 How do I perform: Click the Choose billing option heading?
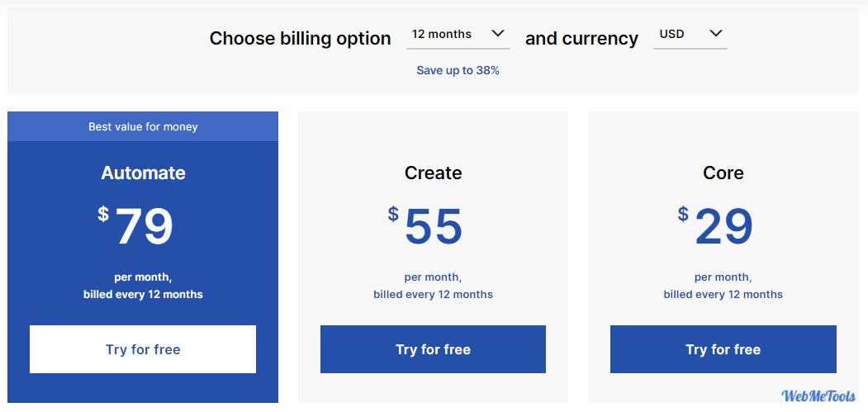click(x=300, y=38)
